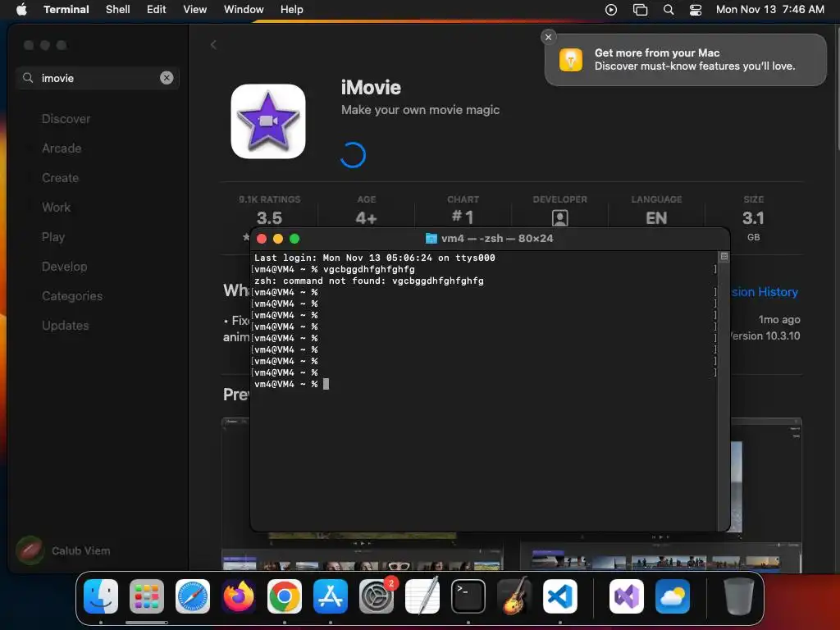Image resolution: width=840 pixels, height=630 pixels.
Task: Open the Edit menu
Action: pos(157,9)
